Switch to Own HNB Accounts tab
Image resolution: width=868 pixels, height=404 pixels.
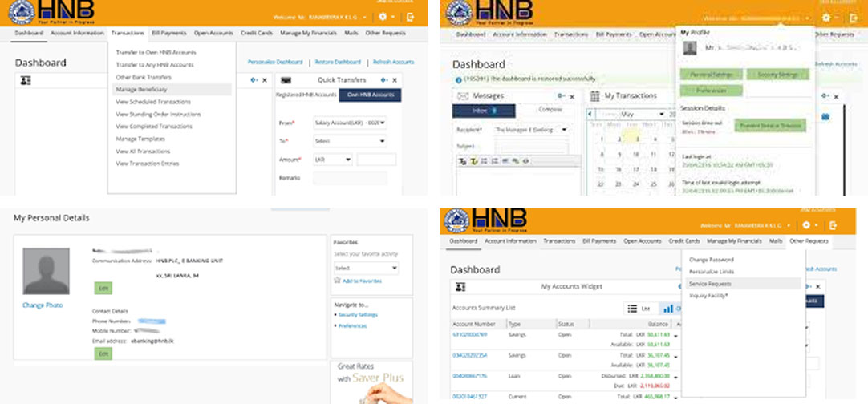(371, 95)
